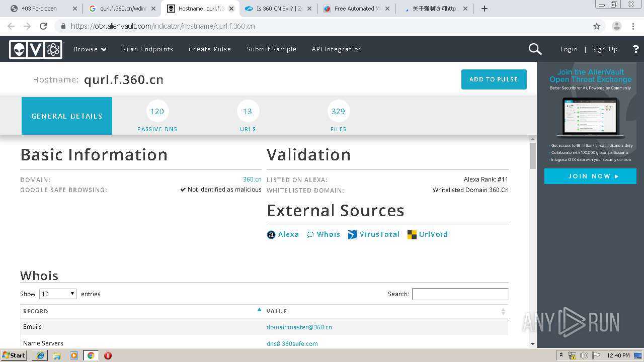
Task: Go back with browser back arrow
Action: (x=11, y=26)
